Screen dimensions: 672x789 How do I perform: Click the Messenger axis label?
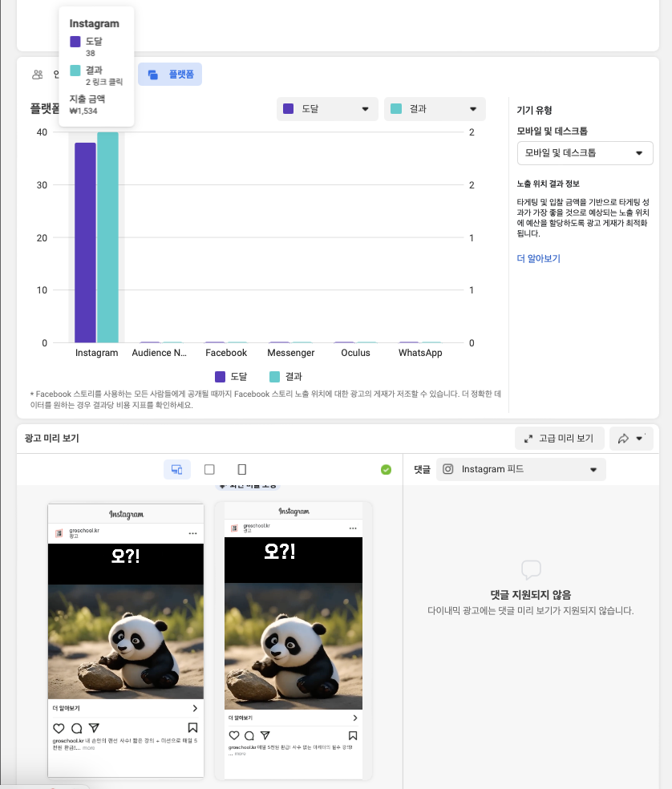click(291, 353)
